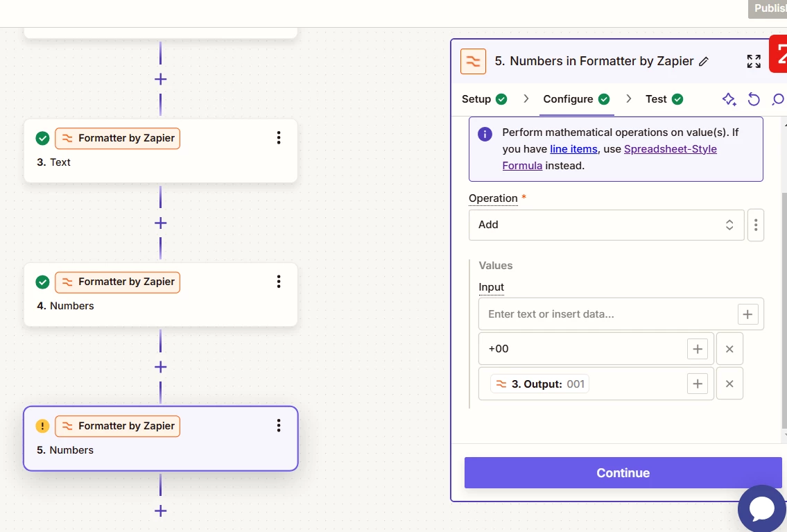Screen dimensions: 787x532
Task: Click the Values section heading
Action: (x=495, y=266)
